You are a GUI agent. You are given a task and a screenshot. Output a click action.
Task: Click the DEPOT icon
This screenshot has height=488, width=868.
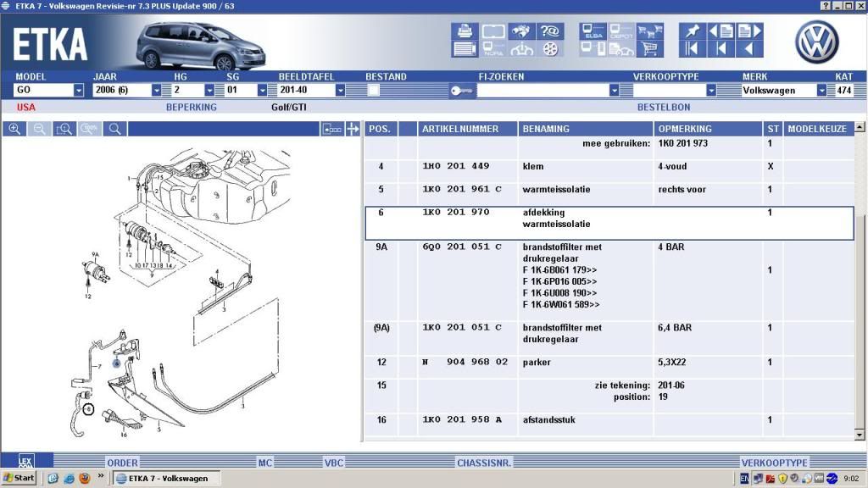[621, 31]
